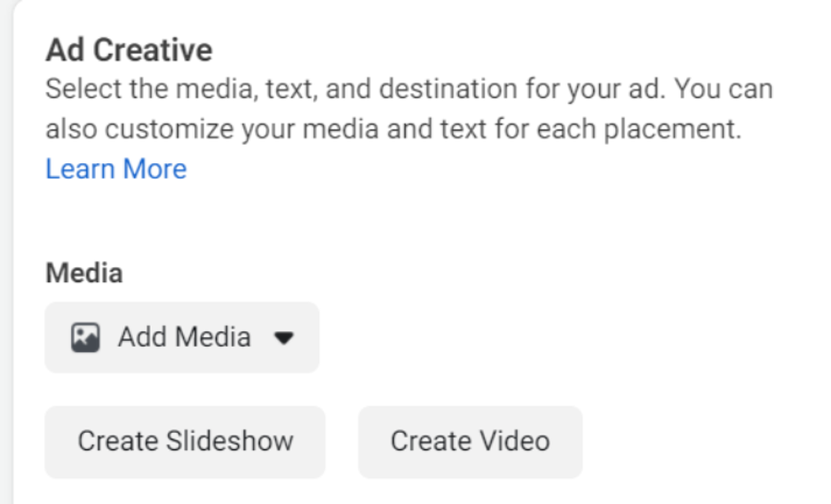This screenshot has width=831, height=504.
Task: Open the Add Media dropdown
Action: (x=181, y=337)
